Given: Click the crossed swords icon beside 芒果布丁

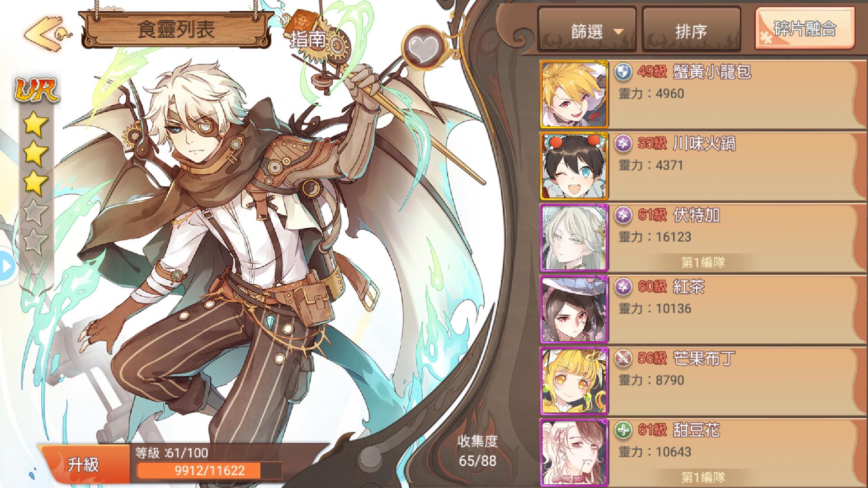Looking at the screenshot, I should [x=623, y=359].
